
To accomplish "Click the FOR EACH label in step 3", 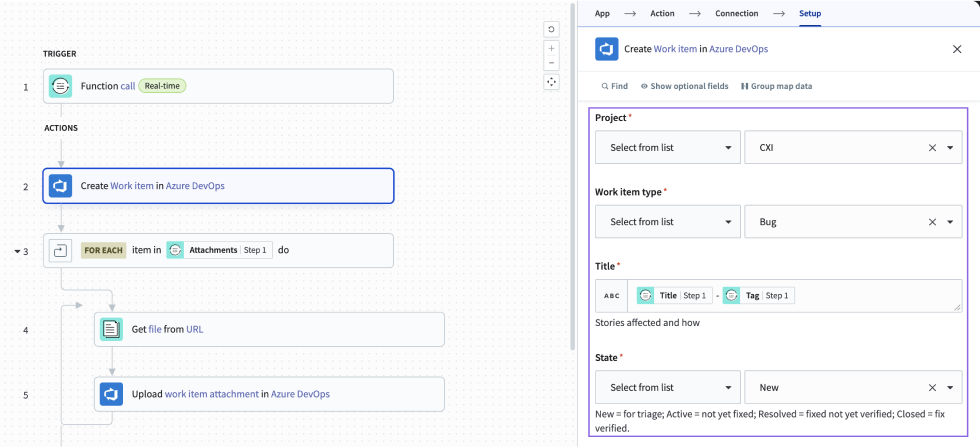I will point(104,250).
